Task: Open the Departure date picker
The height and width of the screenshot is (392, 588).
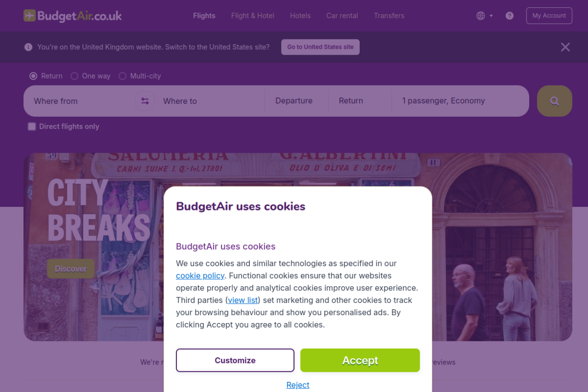Action: 294,101
